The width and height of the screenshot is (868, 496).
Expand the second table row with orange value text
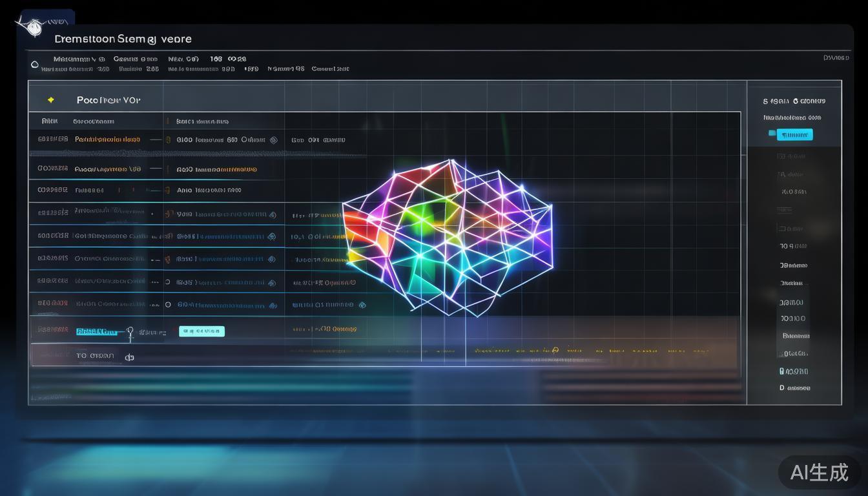tap(217, 169)
